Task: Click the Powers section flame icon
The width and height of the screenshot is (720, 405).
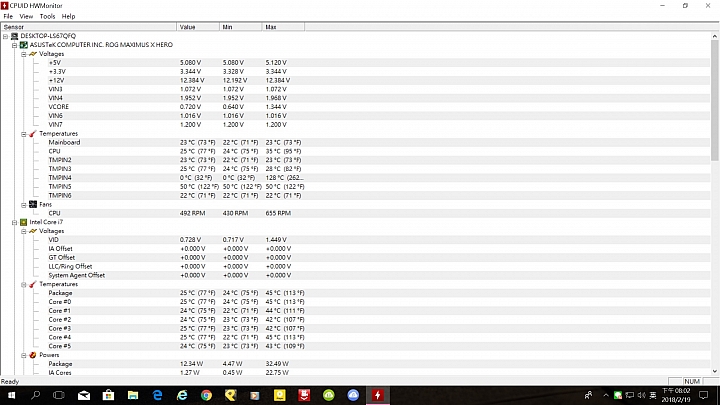Action: [x=33, y=355]
